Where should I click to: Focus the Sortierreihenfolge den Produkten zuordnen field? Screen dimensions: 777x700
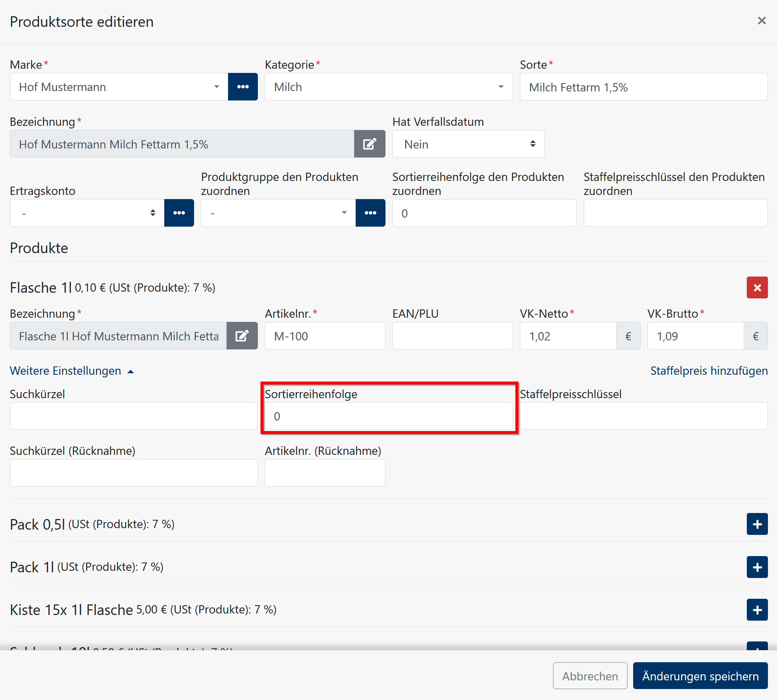[x=484, y=213]
